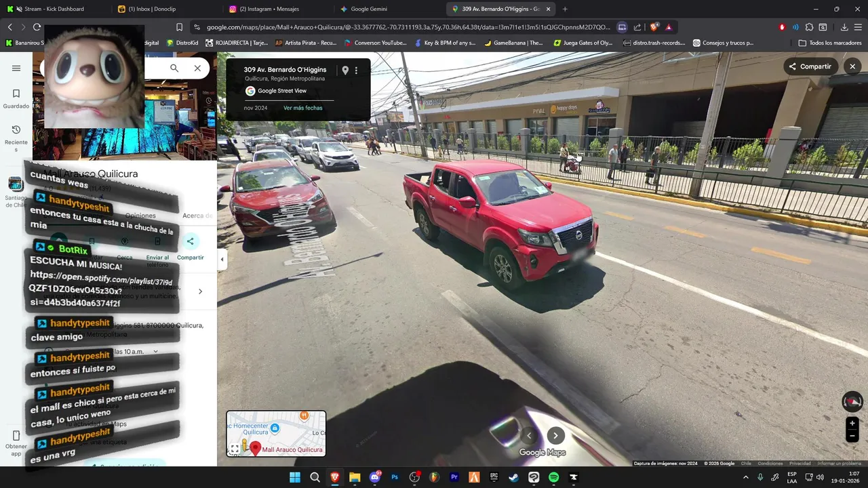Expand the place description chevron
This screenshot has width=868, height=488.
pyautogui.click(x=200, y=291)
